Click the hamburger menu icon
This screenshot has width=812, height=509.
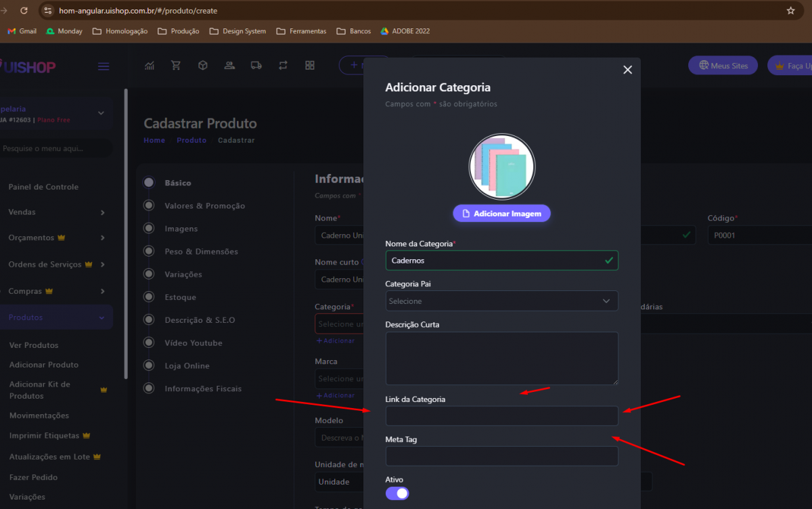click(104, 66)
